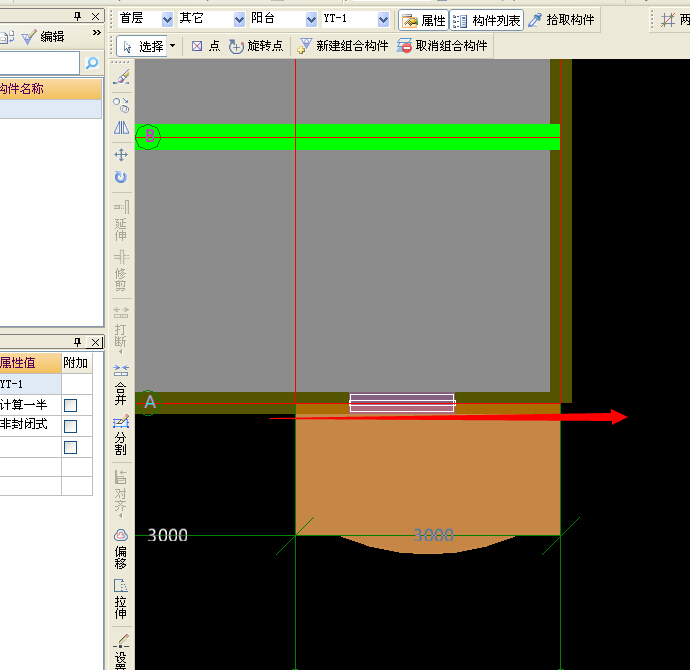Select the YT-1 property value cell

pyautogui.click(x=30, y=384)
